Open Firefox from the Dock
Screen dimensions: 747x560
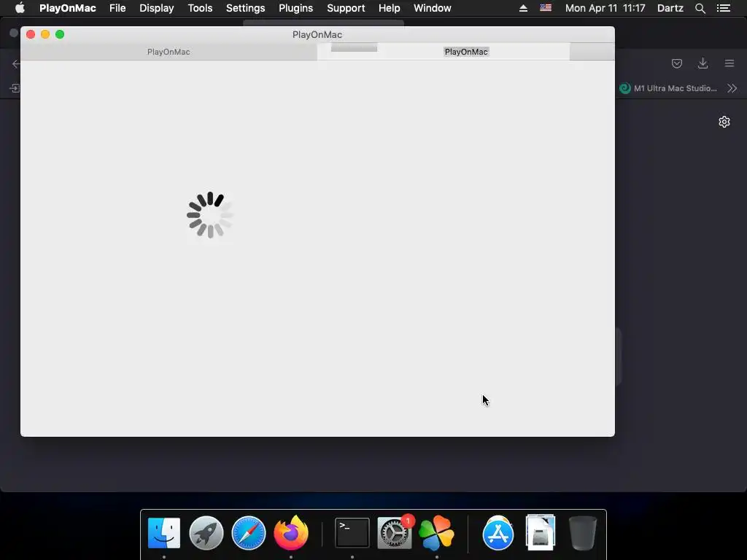coord(290,533)
